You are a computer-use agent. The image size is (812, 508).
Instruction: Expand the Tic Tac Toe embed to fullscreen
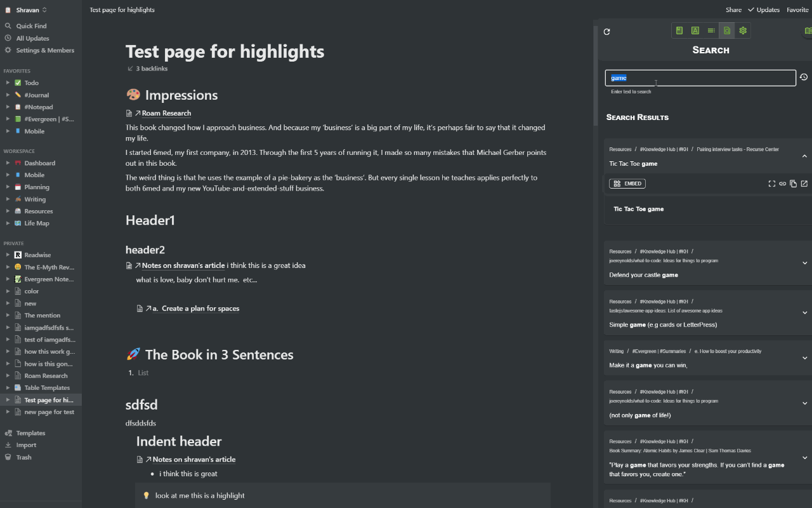click(x=772, y=184)
